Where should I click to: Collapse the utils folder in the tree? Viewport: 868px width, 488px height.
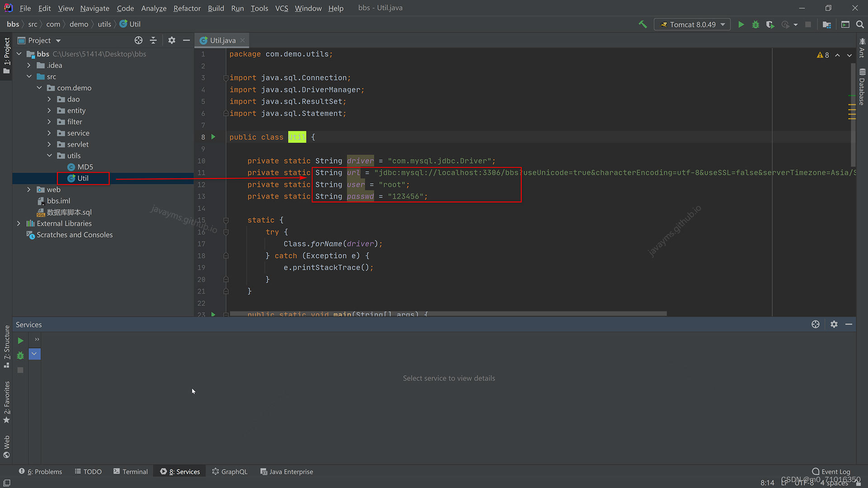click(x=49, y=155)
